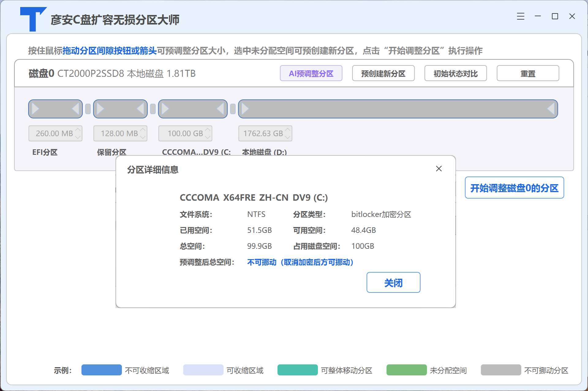Click left arrow on reserved partition bar
This screenshot has width=588, height=391.
click(x=140, y=109)
